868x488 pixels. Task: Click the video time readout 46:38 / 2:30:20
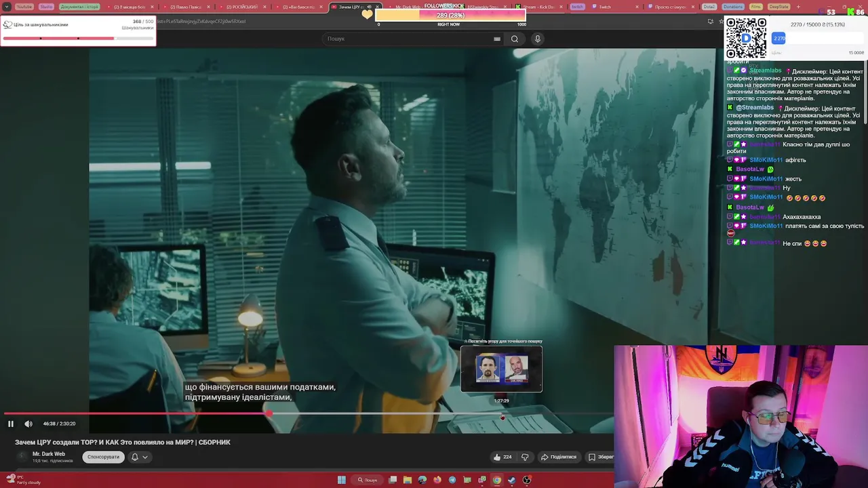pyautogui.click(x=59, y=424)
